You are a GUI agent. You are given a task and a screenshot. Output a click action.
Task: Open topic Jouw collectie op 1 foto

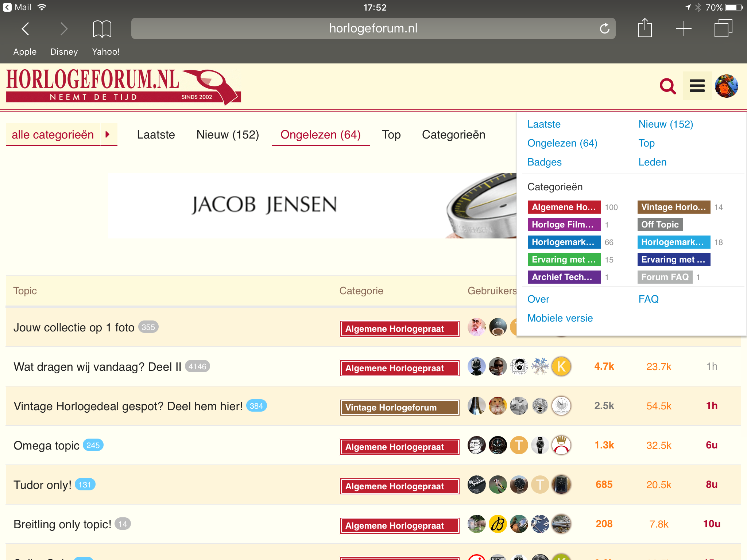click(x=74, y=327)
